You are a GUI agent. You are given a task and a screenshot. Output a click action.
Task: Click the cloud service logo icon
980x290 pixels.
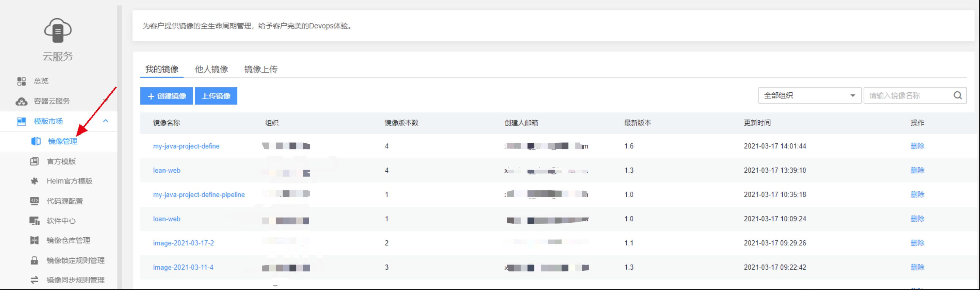click(x=58, y=30)
